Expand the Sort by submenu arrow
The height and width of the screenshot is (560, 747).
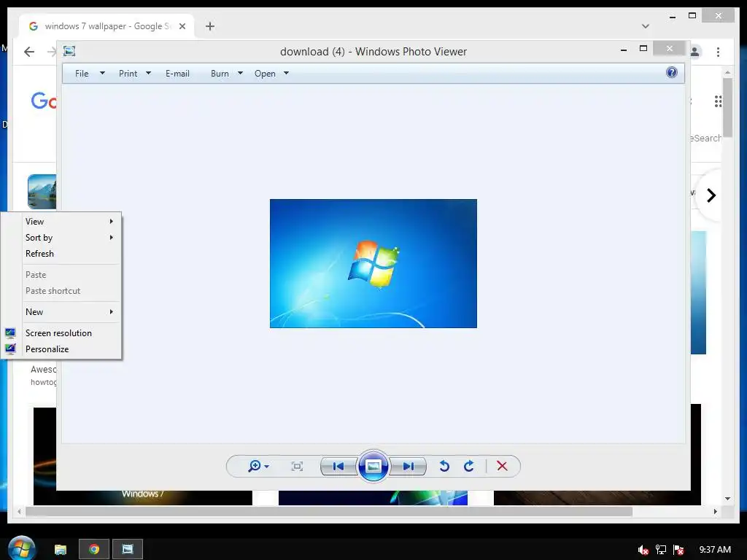(112, 238)
